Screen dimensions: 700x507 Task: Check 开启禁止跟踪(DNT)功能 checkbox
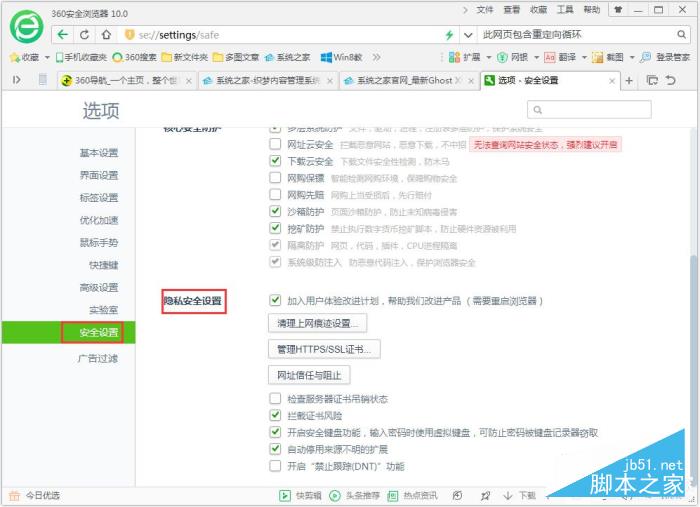coord(275,466)
